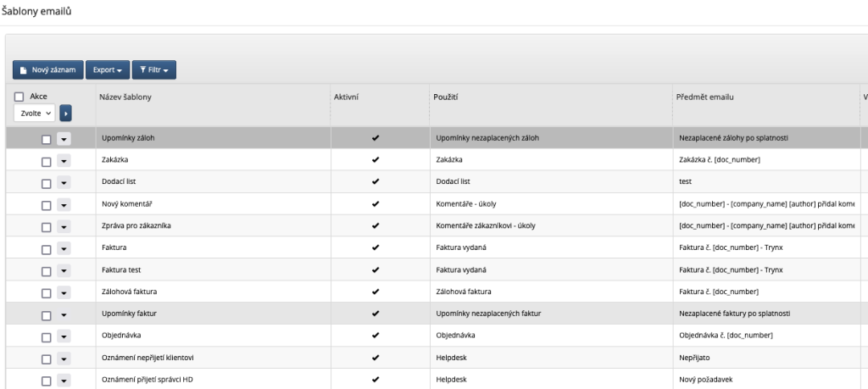Open the Zvolte action select box
868x389 pixels.
(x=34, y=113)
